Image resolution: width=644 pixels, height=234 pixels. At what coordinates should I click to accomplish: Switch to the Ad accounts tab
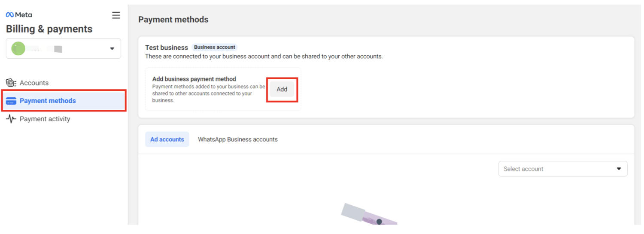[x=167, y=139]
